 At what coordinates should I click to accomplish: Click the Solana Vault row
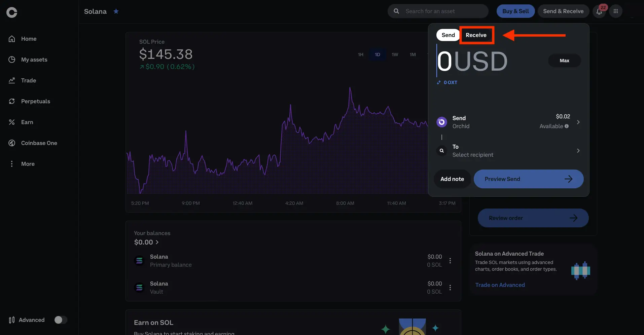[293, 288]
